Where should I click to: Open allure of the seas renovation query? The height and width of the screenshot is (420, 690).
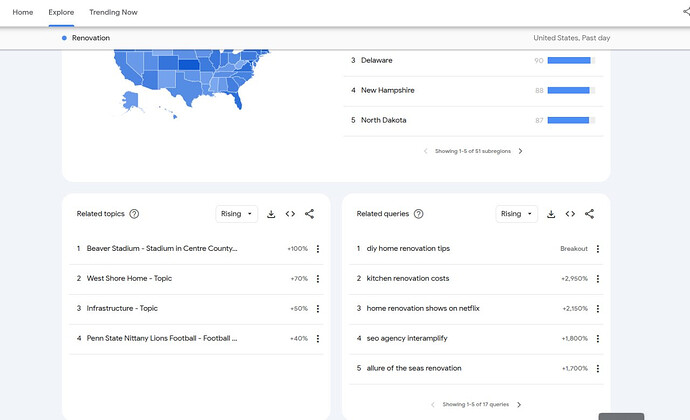(x=414, y=368)
